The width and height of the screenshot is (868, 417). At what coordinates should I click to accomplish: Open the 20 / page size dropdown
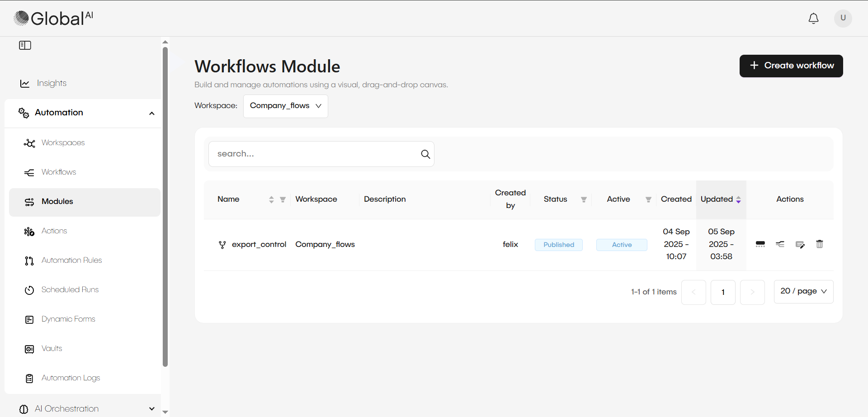803,291
